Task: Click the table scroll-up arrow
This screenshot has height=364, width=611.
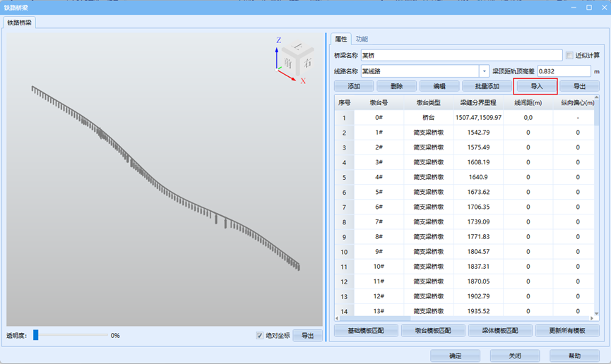Action: coord(596,100)
